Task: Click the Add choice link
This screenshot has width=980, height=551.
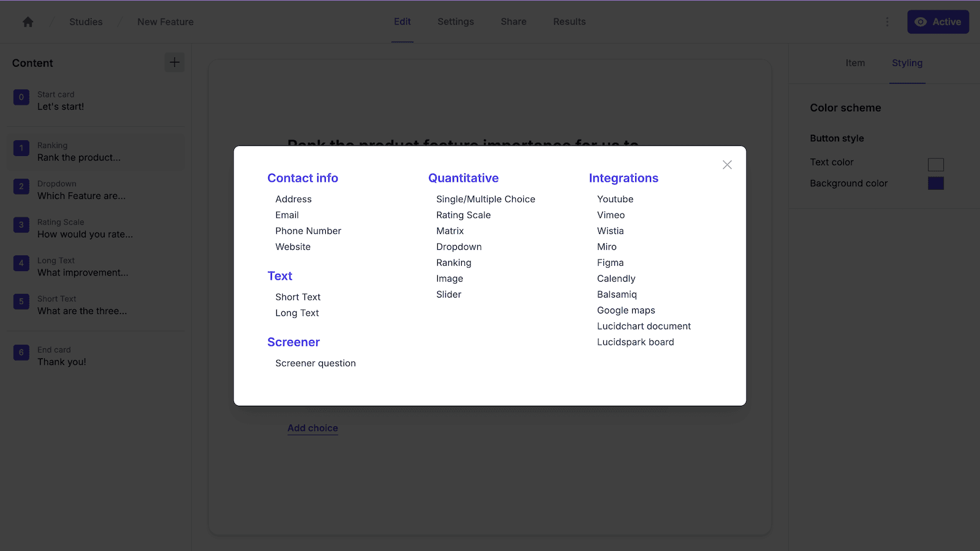Action: [312, 429]
